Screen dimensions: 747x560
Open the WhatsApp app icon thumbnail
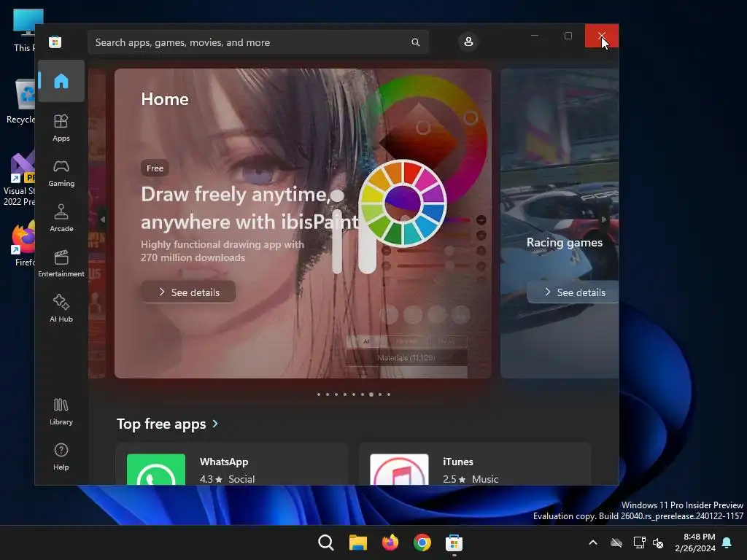pos(156,470)
